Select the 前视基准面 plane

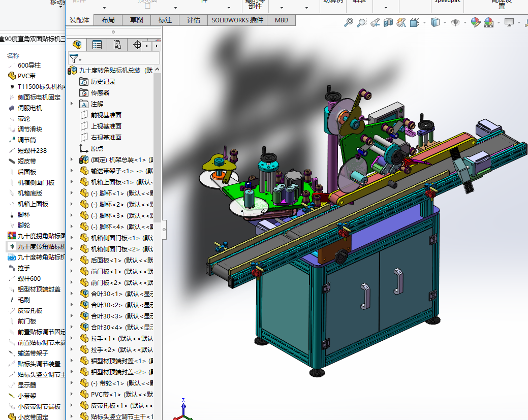[x=106, y=115]
